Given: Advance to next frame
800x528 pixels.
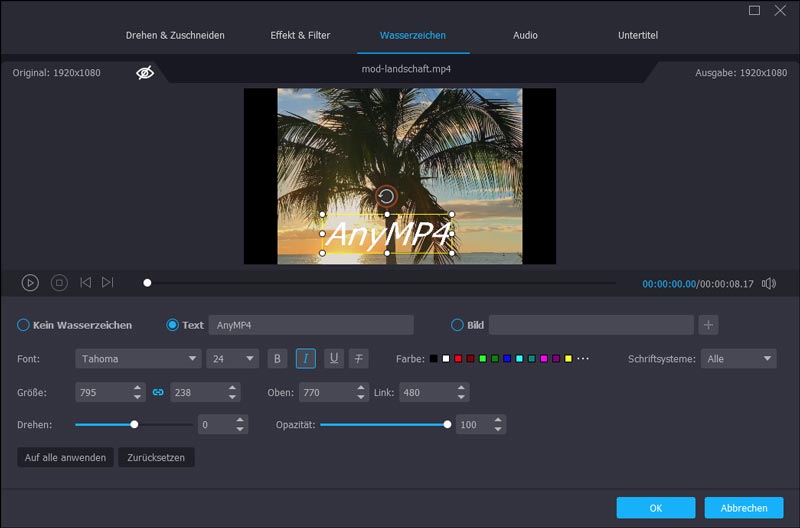Looking at the screenshot, I should coord(108,283).
